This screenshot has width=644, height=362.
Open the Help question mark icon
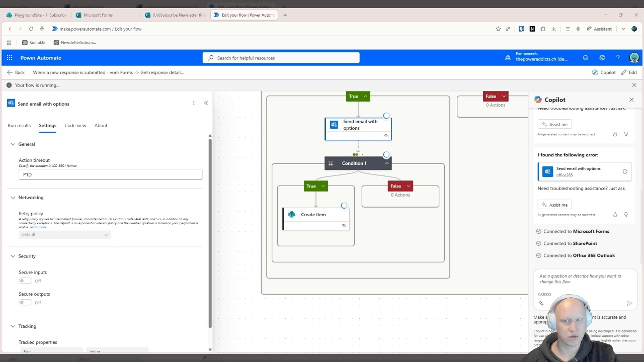(x=618, y=58)
